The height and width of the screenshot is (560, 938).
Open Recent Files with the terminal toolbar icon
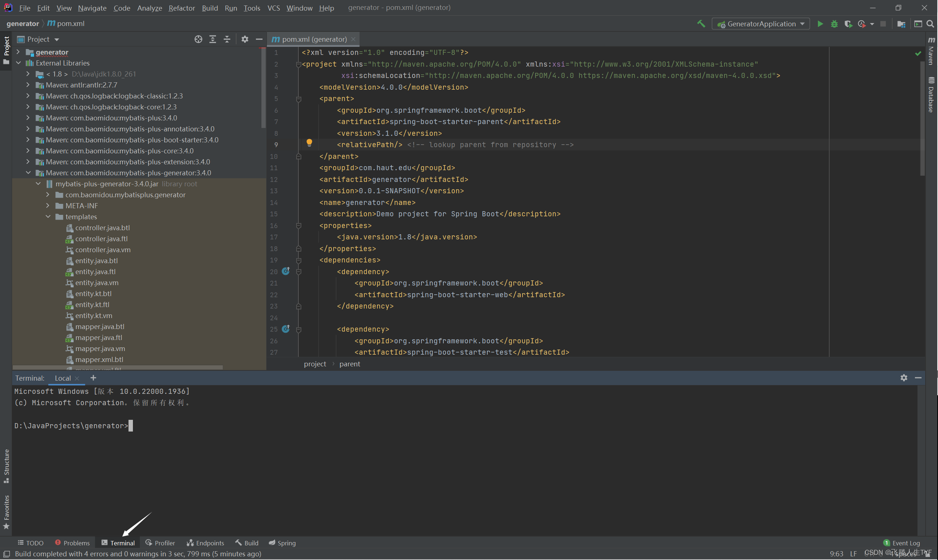click(x=918, y=23)
